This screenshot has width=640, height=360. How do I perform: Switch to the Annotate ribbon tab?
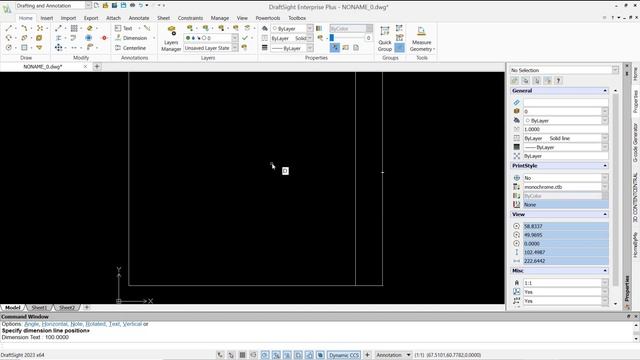139,18
